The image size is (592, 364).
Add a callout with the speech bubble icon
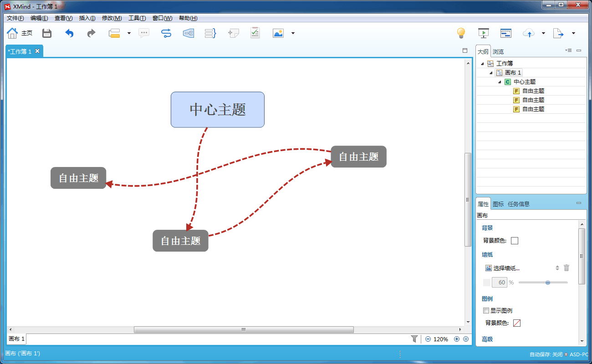[144, 33]
